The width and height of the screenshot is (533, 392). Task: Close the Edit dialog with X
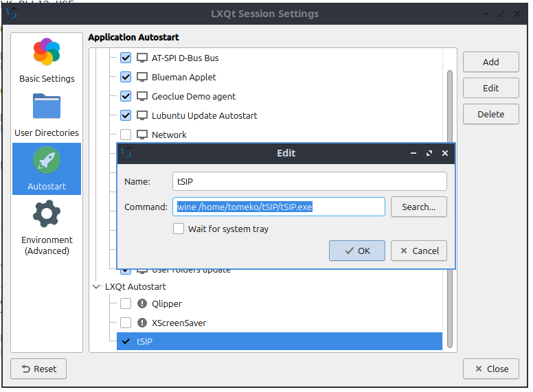445,153
